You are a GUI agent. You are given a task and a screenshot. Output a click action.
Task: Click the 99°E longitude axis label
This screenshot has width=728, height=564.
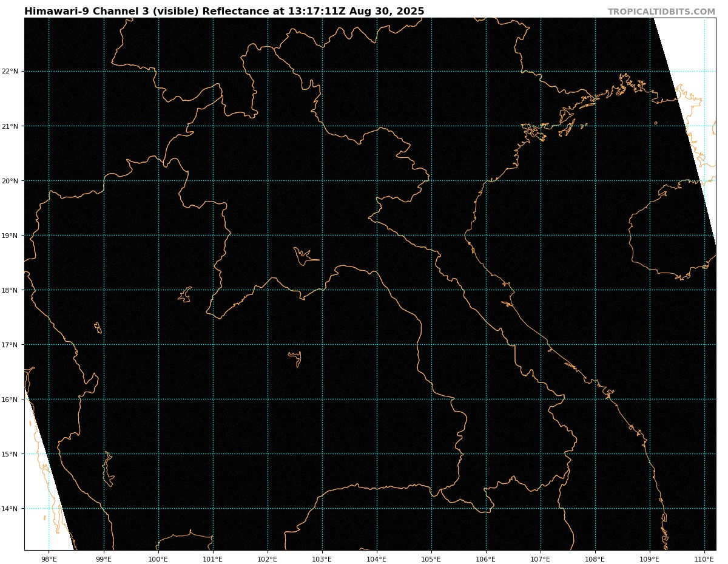[x=104, y=559]
